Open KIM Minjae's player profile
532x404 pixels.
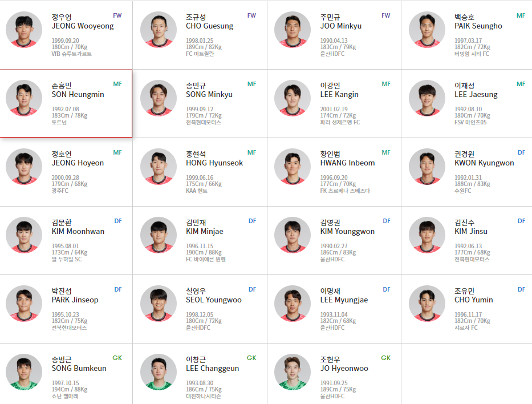(x=198, y=240)
